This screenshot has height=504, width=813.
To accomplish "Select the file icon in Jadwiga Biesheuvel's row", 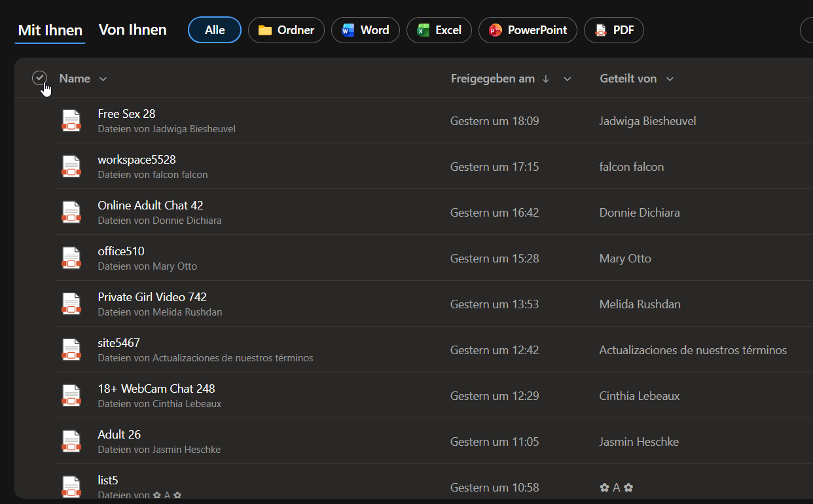I will point(71,120).
